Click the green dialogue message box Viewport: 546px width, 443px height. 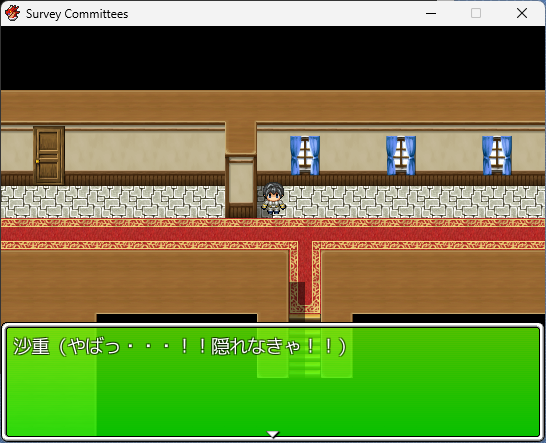pos(273,381)
